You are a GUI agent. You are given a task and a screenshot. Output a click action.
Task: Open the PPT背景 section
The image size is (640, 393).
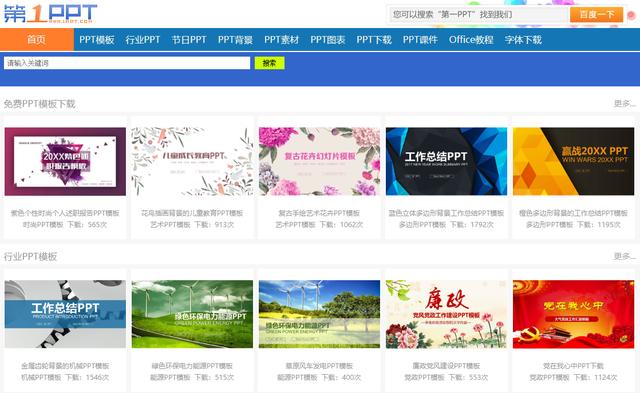point(236,40)
